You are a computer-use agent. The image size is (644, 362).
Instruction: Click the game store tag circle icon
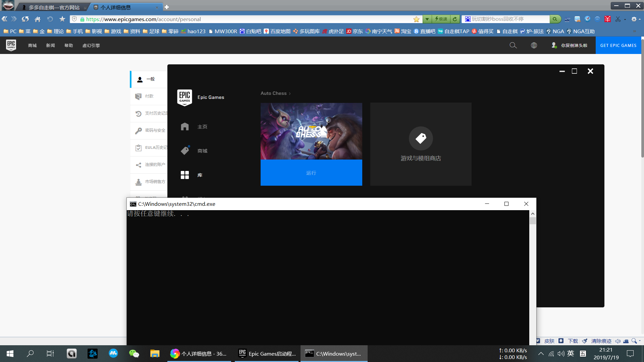point(421,138)
